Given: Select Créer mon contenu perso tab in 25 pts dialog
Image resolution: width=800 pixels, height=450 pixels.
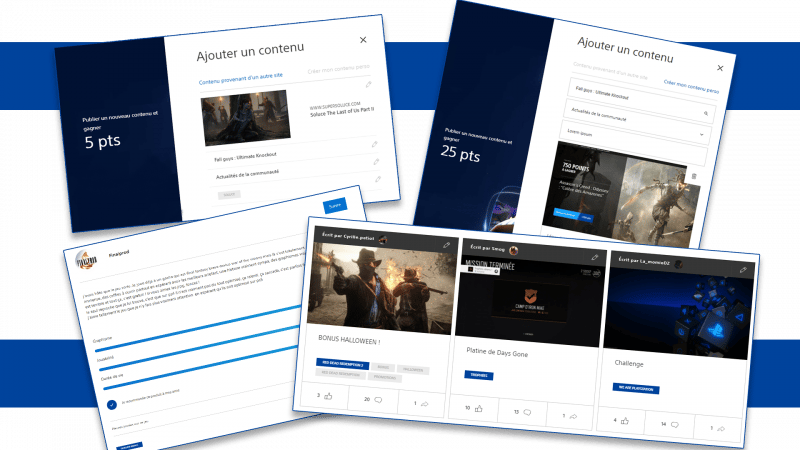Looking at the screenshot, I should pos(691,86).
